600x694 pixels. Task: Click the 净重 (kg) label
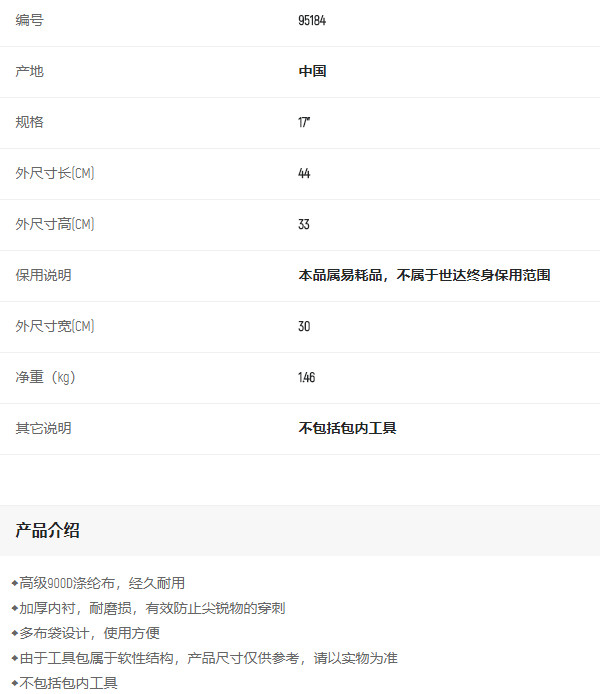(x=45, y=378)
